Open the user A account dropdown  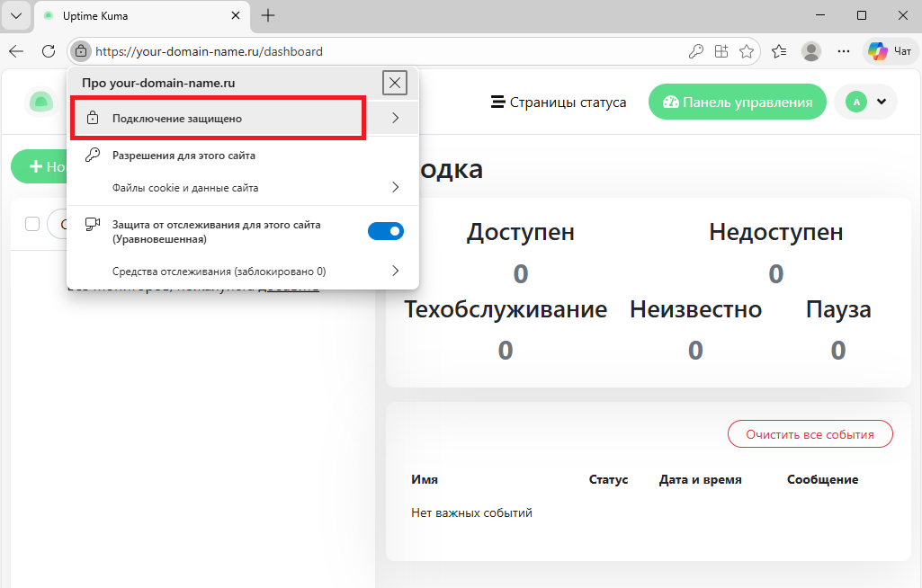pos(865,102)
